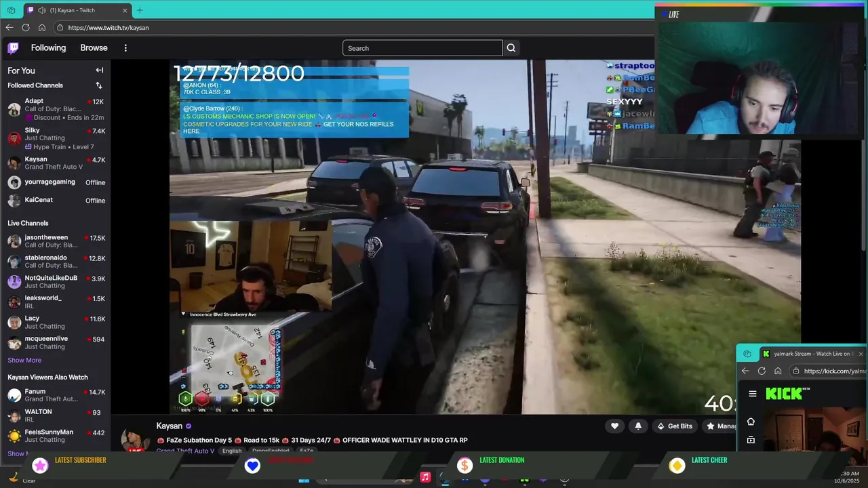Reload the Twitch page

(x=26, y=27)
